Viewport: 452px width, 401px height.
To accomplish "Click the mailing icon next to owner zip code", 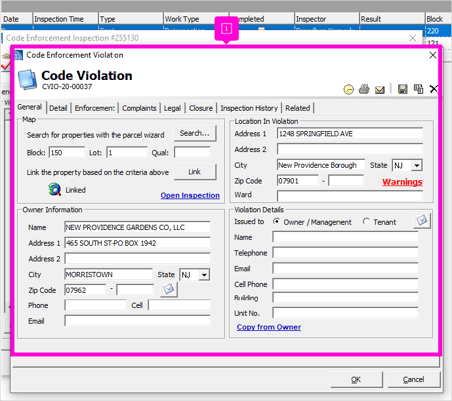I will [169, 289].
